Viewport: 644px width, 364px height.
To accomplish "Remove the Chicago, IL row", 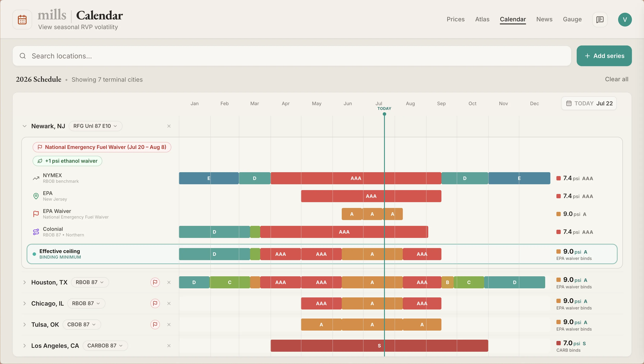I will pos(169,303).
